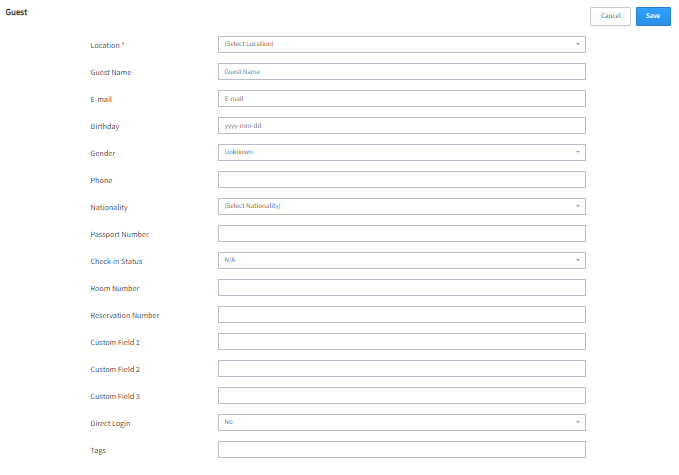Click the Location label text
This screenshot has height=475, width=679.
105,45
